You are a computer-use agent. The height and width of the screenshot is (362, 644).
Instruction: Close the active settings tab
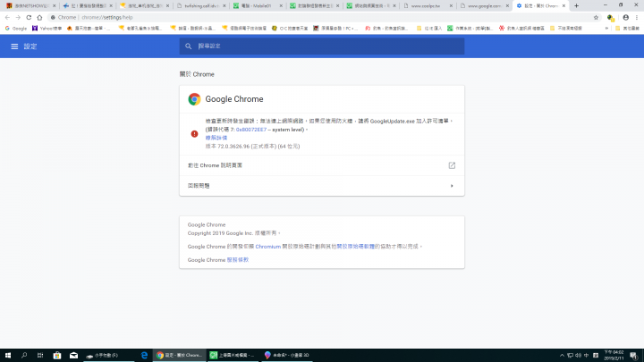pos(563,5)
